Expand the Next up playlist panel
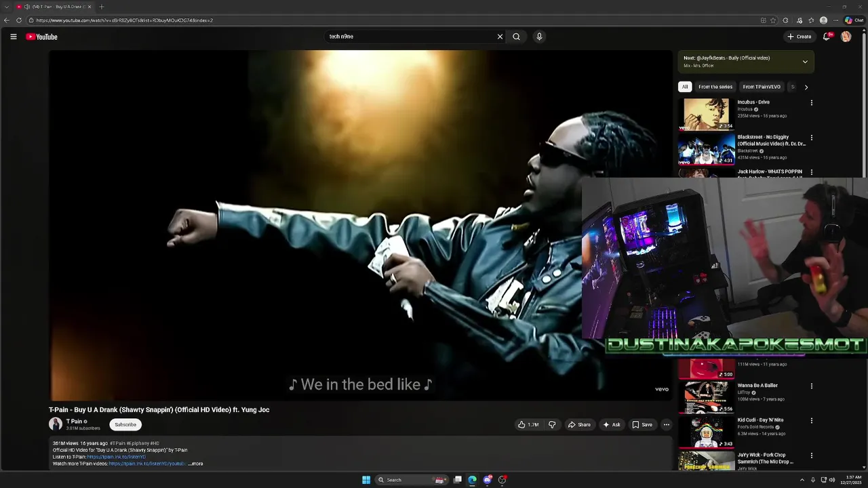This screenshot has width=868, height=488. click(x=805, y=62)
